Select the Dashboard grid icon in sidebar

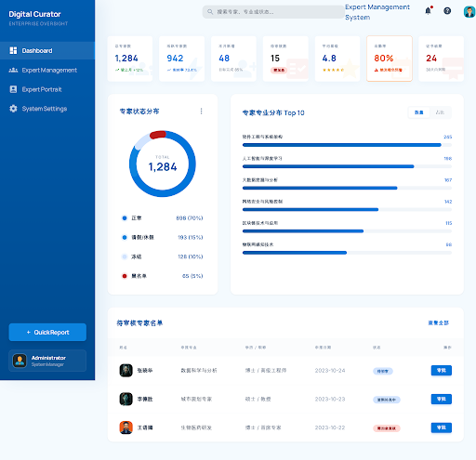coord(13,50)
